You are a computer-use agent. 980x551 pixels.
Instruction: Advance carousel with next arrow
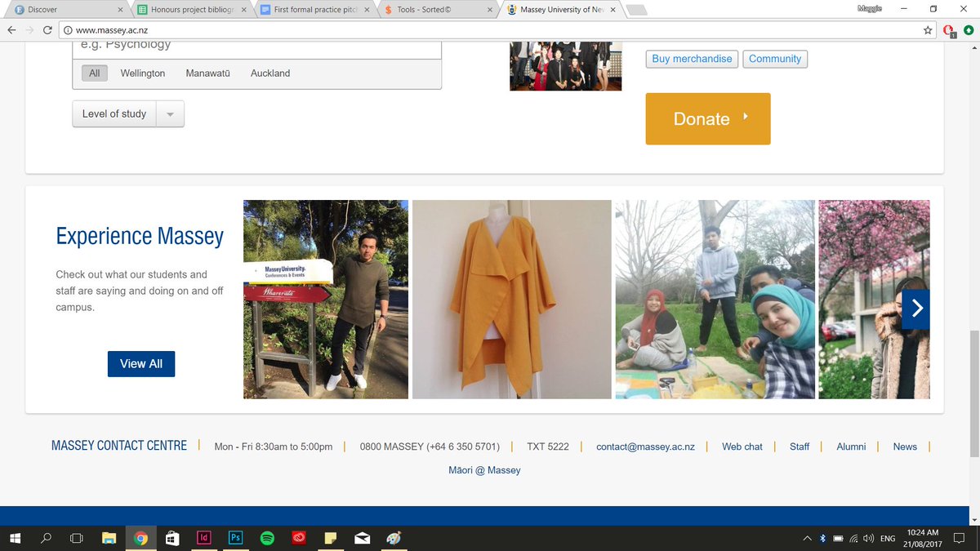915,309
